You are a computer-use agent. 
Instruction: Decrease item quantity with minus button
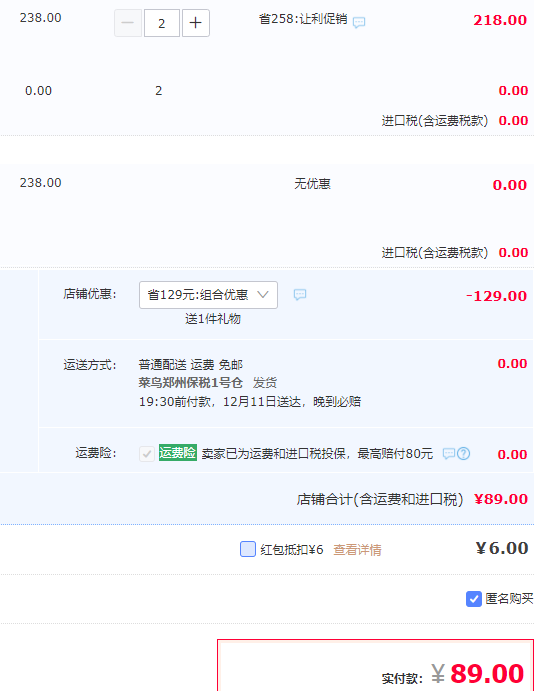pyautogui.click(x=128, y=23)
